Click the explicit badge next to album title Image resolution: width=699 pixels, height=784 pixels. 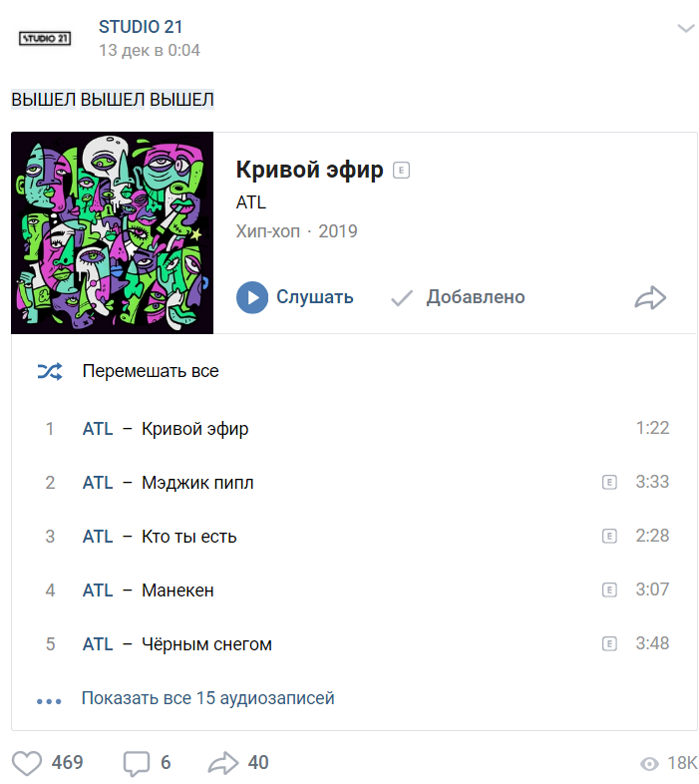(401, 171)
